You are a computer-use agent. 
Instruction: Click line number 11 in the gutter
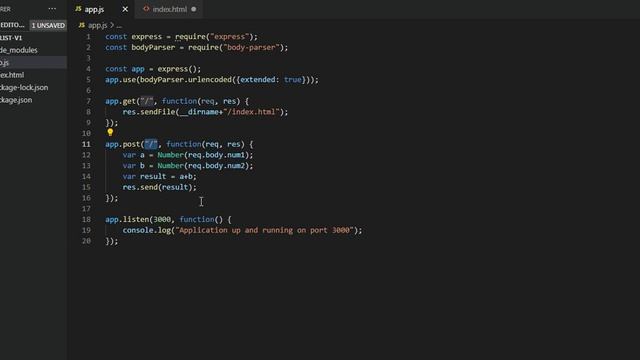click(86, 144)
